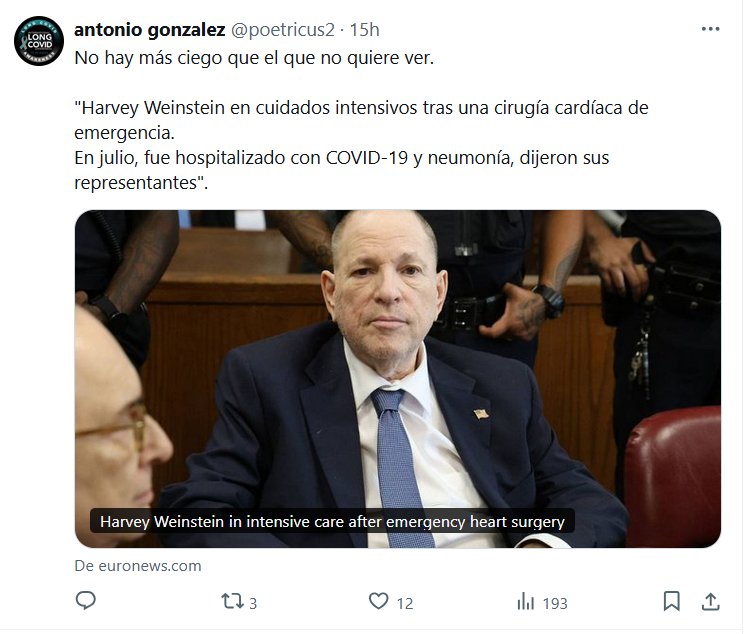Viewport: 746px width, 634px height.
Task: Click the intensive care headline caption overlay
Action: click(x=332, y=522)
